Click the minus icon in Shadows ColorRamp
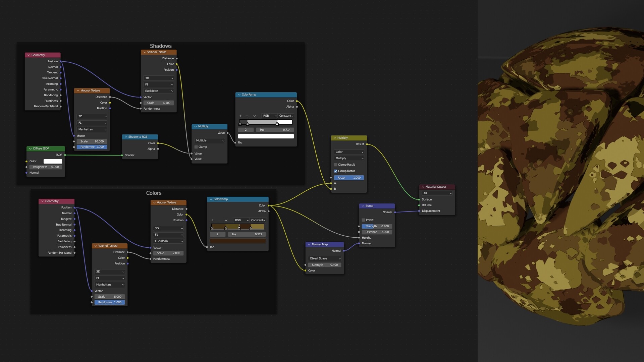 247,116
